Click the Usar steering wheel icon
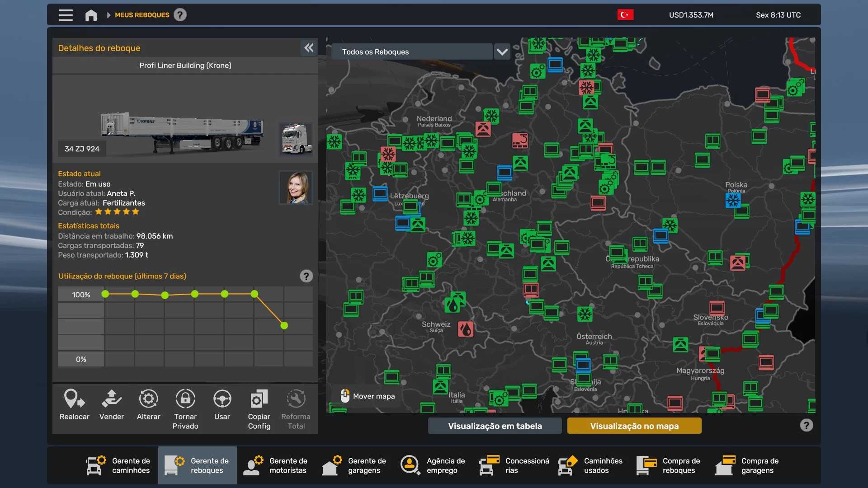Viewport: 868px width, 488px height. pyautogui.click(x=222, y=399)
